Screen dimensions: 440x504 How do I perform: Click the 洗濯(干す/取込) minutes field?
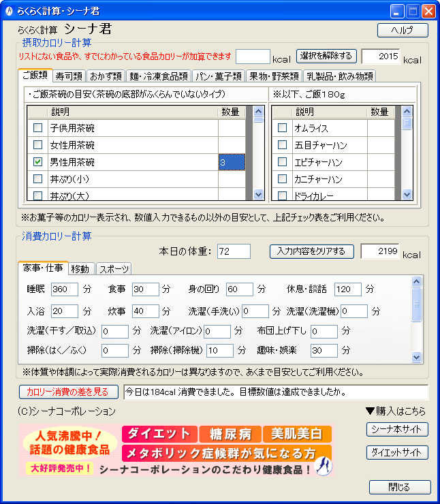click(x=115, y=332)
